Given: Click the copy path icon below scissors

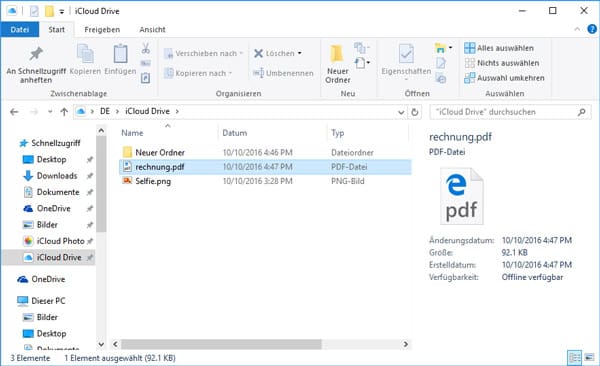Looking at the screenshot, I should 145,63.
